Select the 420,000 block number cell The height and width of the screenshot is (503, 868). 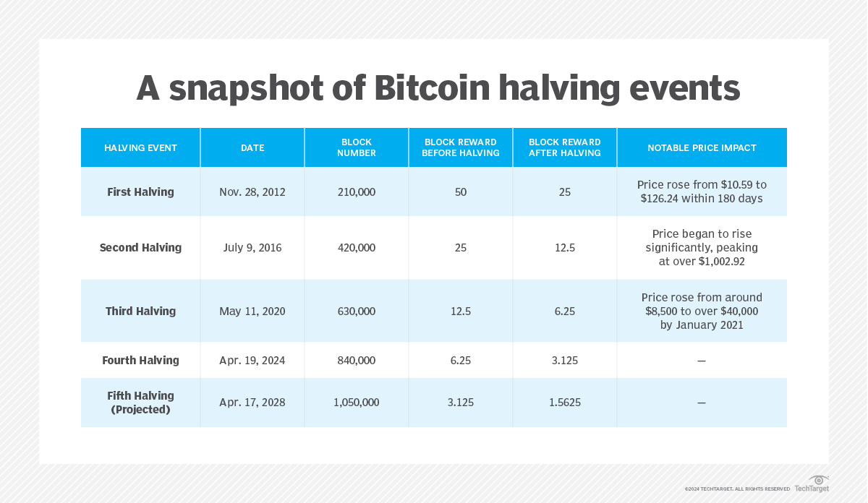(x=357, y=248)
